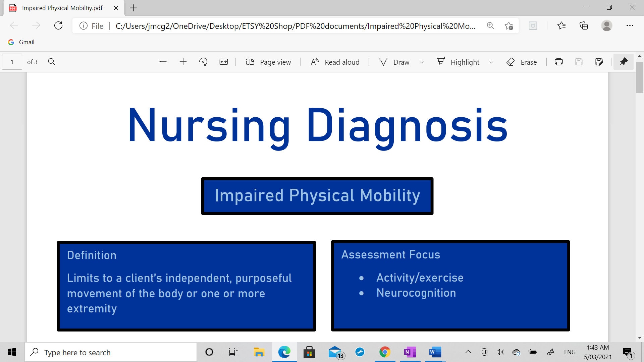Toggle the Highlight tool
The height and width of the screenshot is (362, 644).
pos(459,62)
